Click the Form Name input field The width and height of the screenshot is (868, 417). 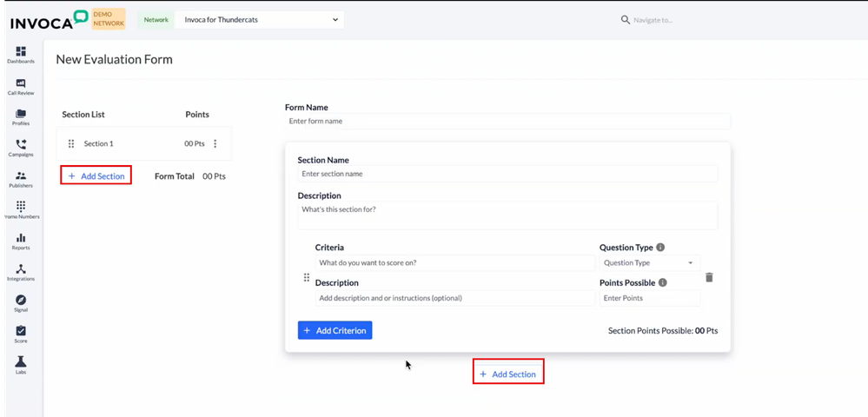tap(507, 122)
